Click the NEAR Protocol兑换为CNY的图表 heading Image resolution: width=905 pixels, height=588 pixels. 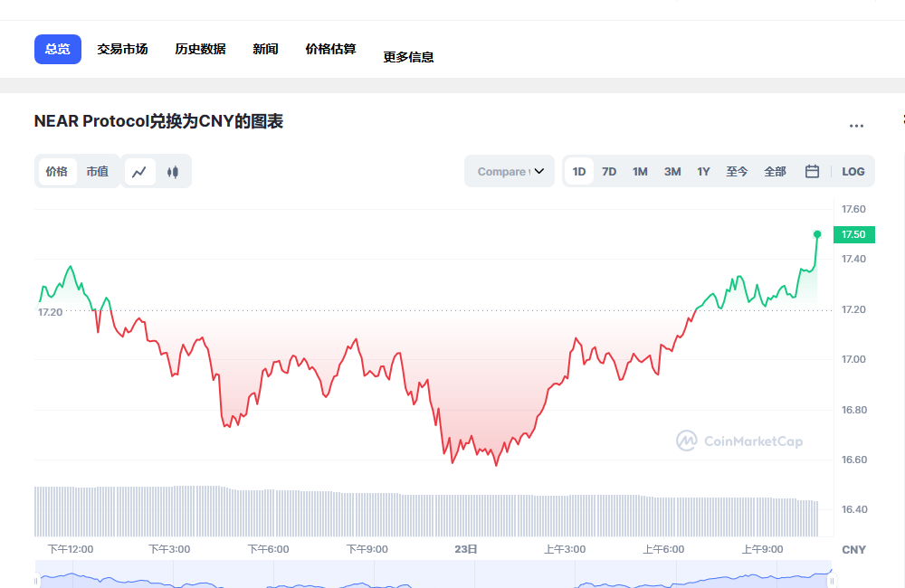click(x=158, y=121)
